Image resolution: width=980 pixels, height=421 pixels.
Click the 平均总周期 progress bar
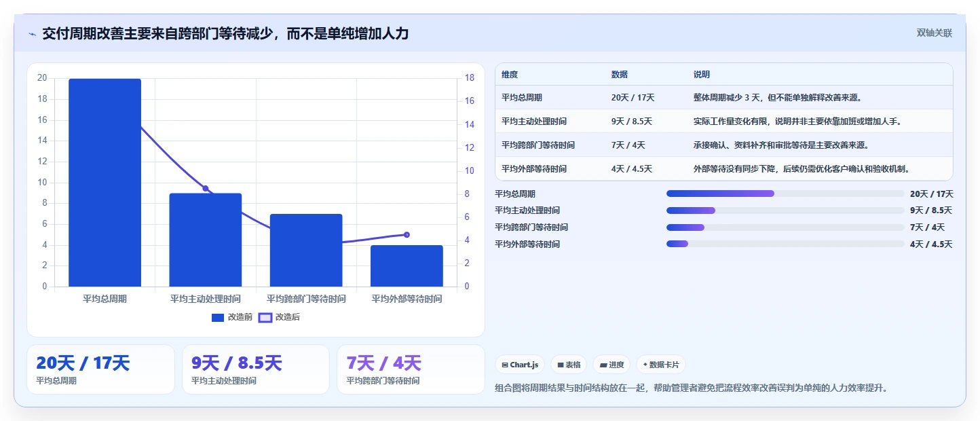click(x=785, y=194)
